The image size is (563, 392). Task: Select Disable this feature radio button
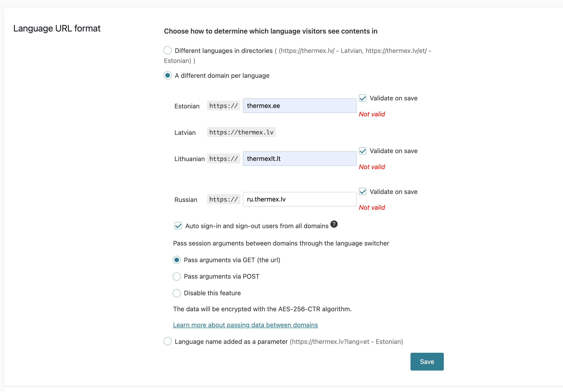tap(176, 293)
